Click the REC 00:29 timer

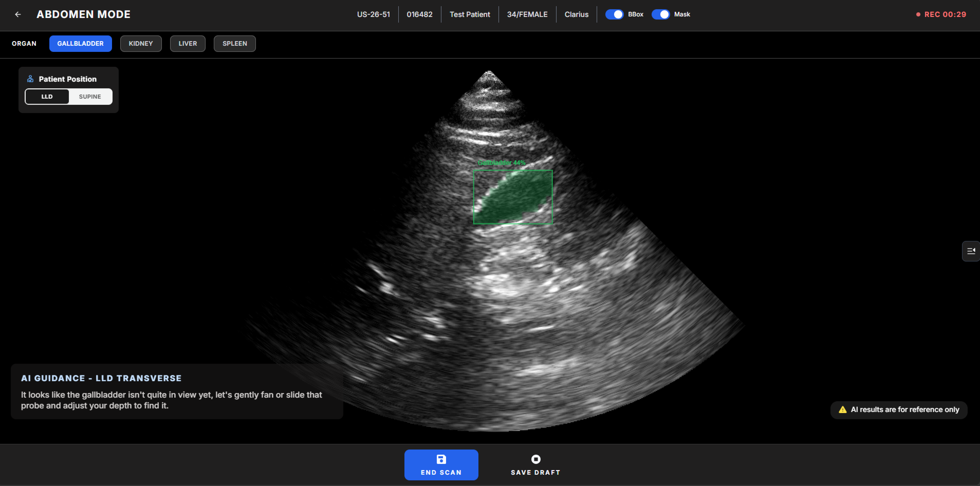(945, 14)
